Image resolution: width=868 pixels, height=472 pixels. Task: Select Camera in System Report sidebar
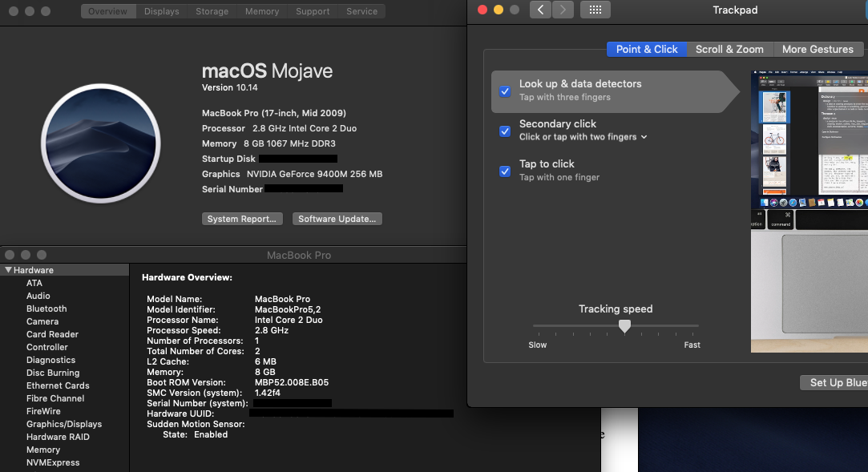click(42, 321)
